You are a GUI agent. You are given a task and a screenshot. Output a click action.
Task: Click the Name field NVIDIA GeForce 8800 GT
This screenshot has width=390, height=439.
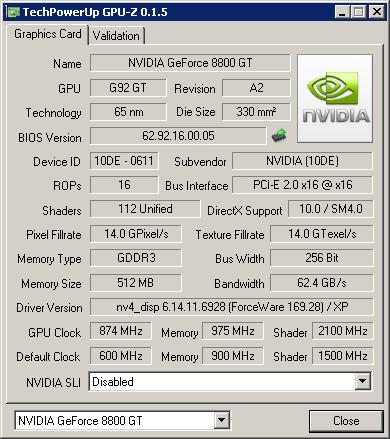190,63
